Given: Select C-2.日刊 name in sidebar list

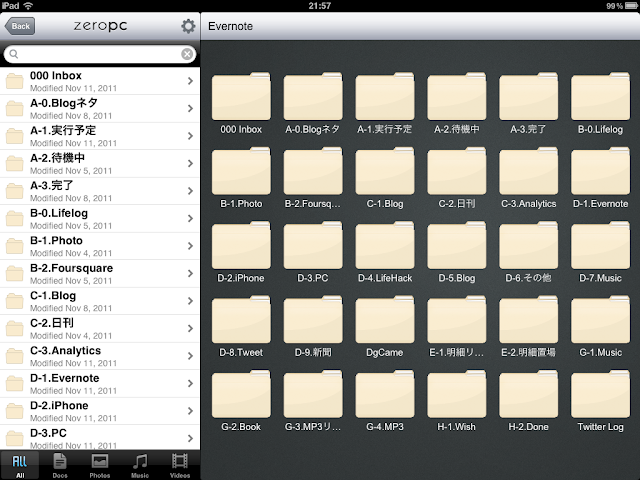Looking at the screenshot, I should pos(52,323).
